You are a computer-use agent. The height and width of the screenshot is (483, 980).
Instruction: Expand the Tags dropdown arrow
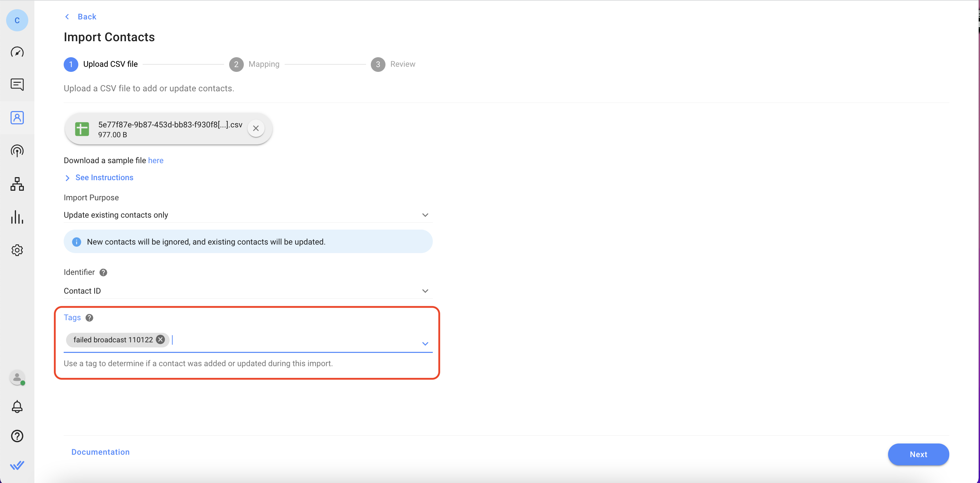click(x=425, y=343)
